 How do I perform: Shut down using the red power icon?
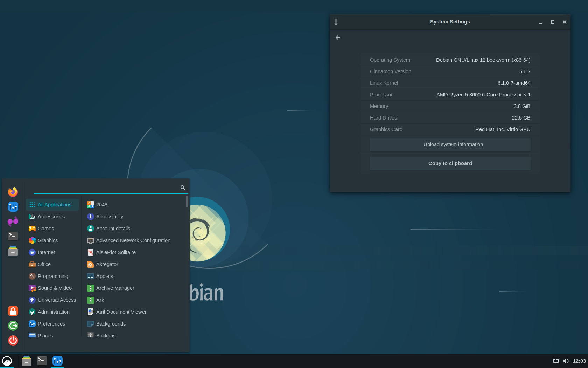click(13, 340)
